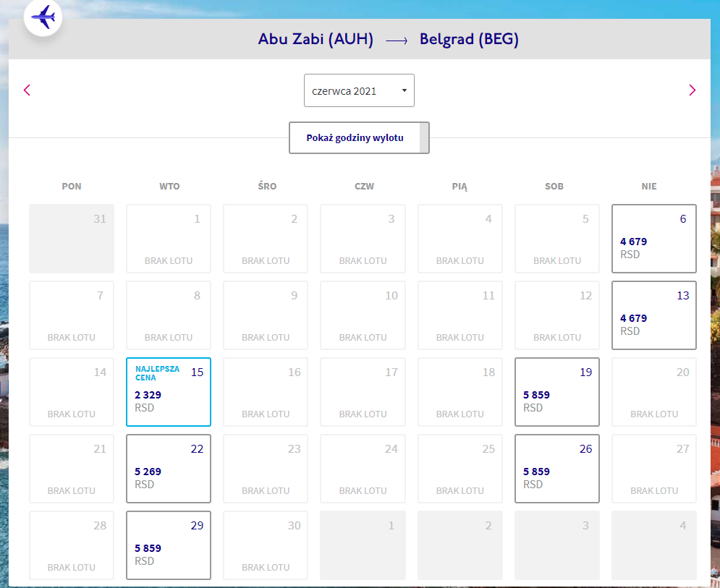Click the grey handle on Pokaż godziny wylotu
Viewport: 720px width, 588px height.
tap(424, 137)
